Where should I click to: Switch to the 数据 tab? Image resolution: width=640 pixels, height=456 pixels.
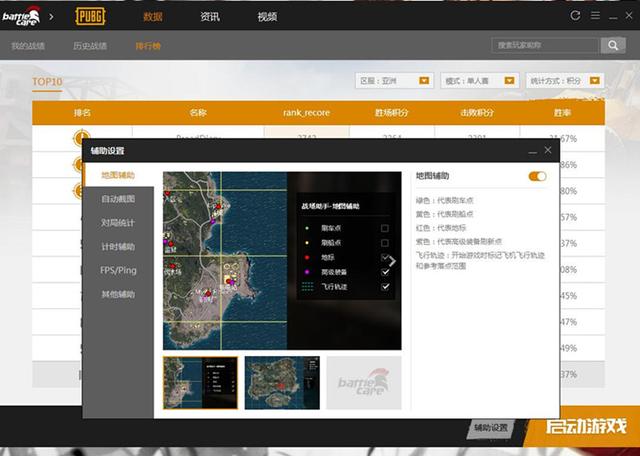coord(153,17)
